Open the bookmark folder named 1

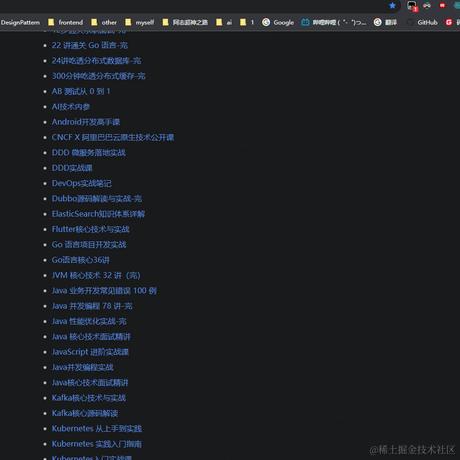click(x=247, y=22)
